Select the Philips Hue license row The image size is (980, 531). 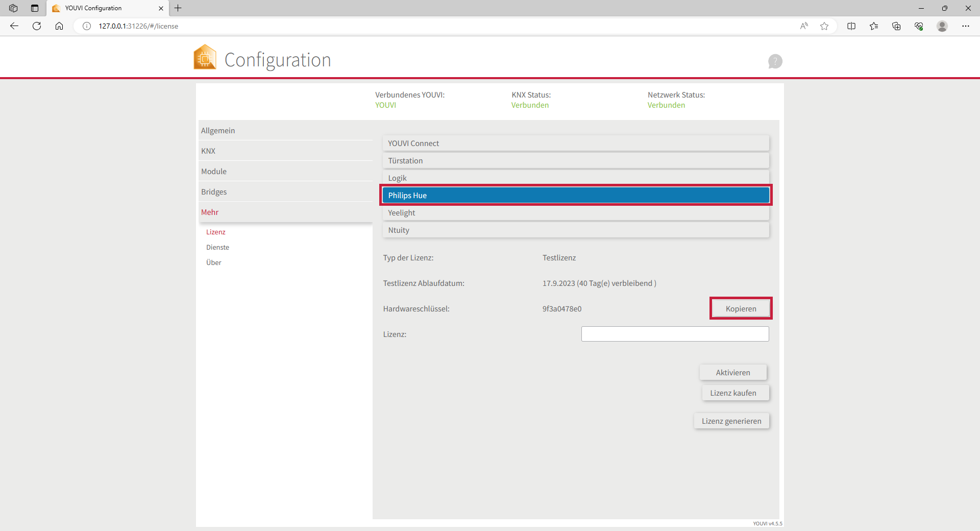point(576,196)
